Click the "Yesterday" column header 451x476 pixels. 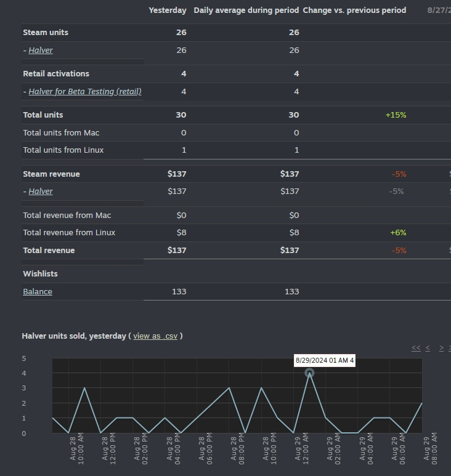pyautogui.click(x=168, y=10)
